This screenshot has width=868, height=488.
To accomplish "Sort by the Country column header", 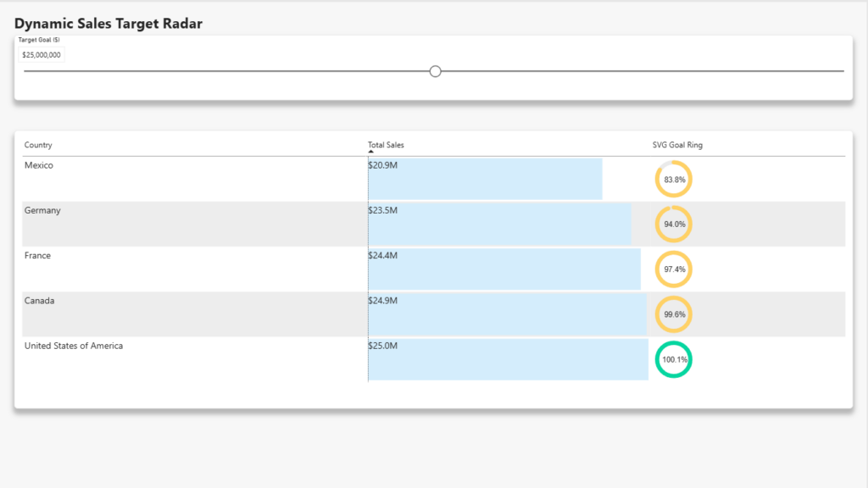I will [x=38, y=145].
